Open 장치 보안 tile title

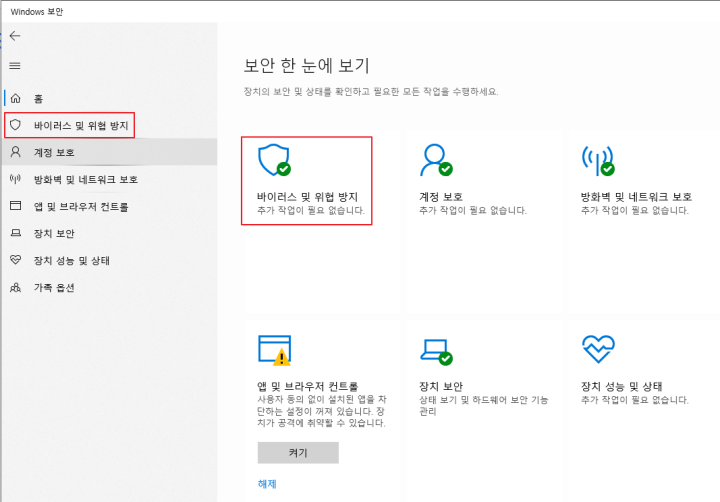(x=441, y=386)
